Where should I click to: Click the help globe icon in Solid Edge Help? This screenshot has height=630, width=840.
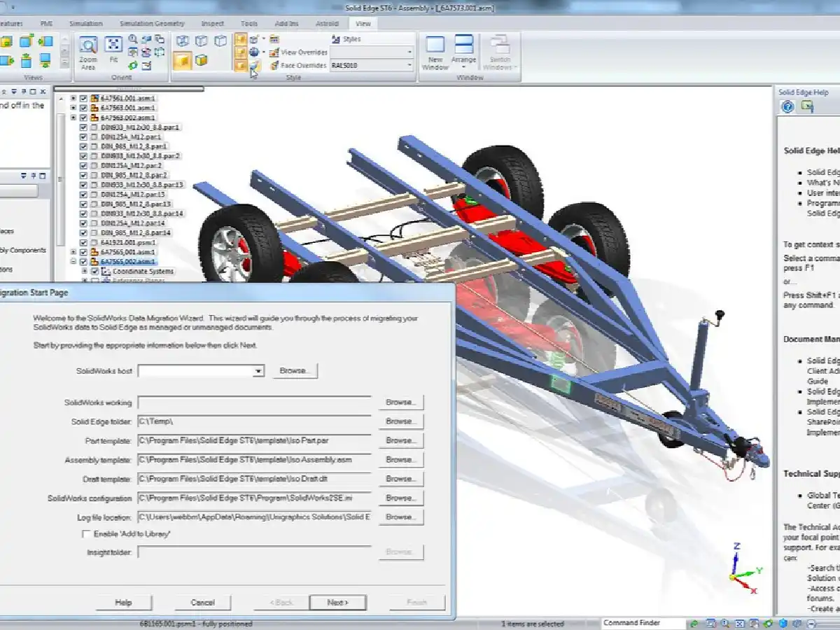tap(787, 106)
